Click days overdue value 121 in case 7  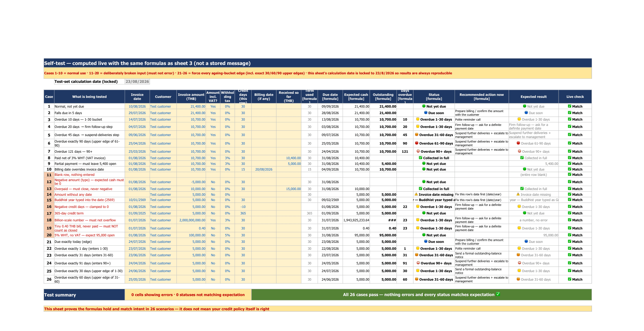click(x=405, y=151)
